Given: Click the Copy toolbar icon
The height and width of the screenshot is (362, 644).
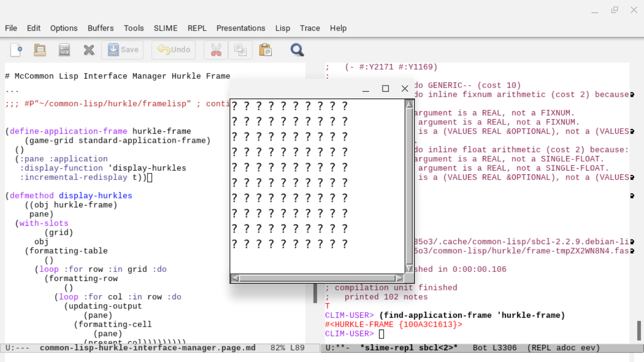Looking at the screenshot, I should (x=240, y=50).
